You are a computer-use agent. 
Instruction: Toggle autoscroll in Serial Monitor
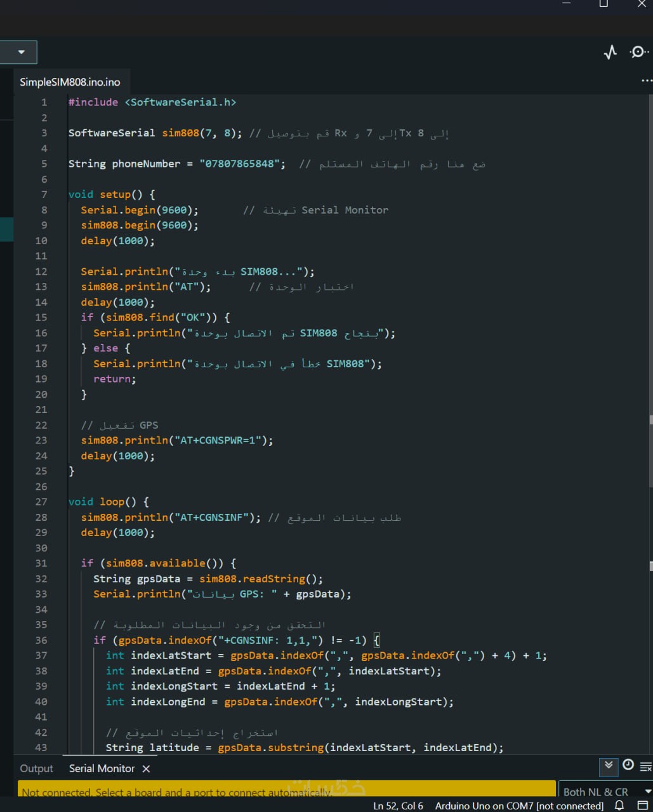609,766
